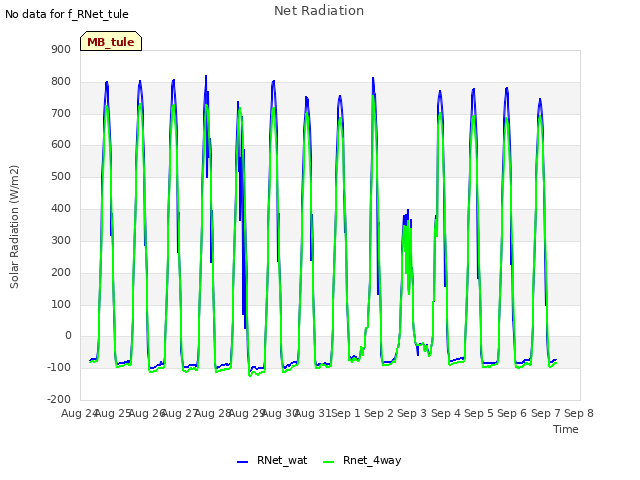Click the Sep 4 x-axis tick label
This screenshot has height=480, width=640.
click(x=445, y=413)
